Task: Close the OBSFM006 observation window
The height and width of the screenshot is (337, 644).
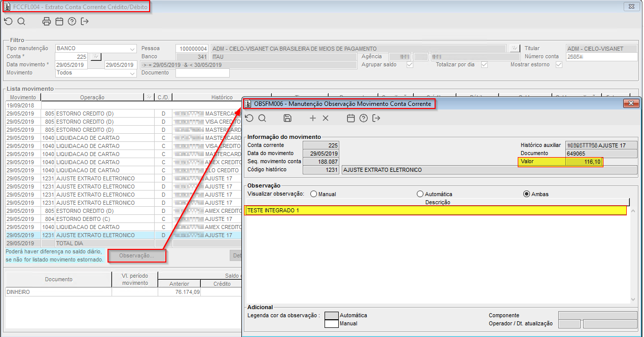Action: tap(631, 103)
